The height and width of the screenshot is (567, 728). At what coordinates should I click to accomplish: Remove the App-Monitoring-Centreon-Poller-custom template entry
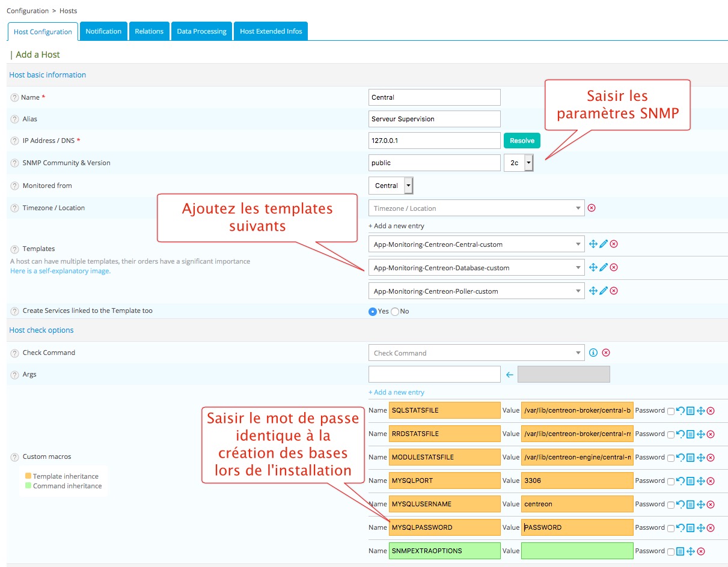tap(614, 291)
